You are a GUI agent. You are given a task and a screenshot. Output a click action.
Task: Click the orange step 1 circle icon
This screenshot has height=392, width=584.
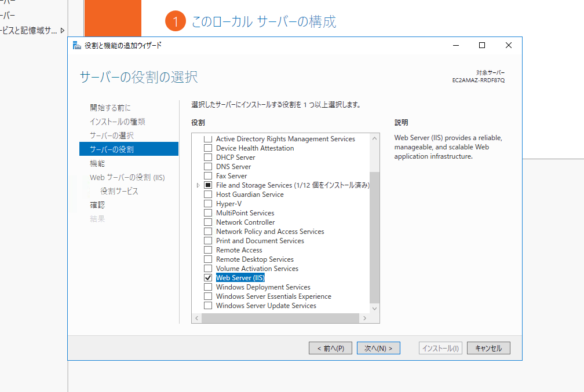(176, 21)
